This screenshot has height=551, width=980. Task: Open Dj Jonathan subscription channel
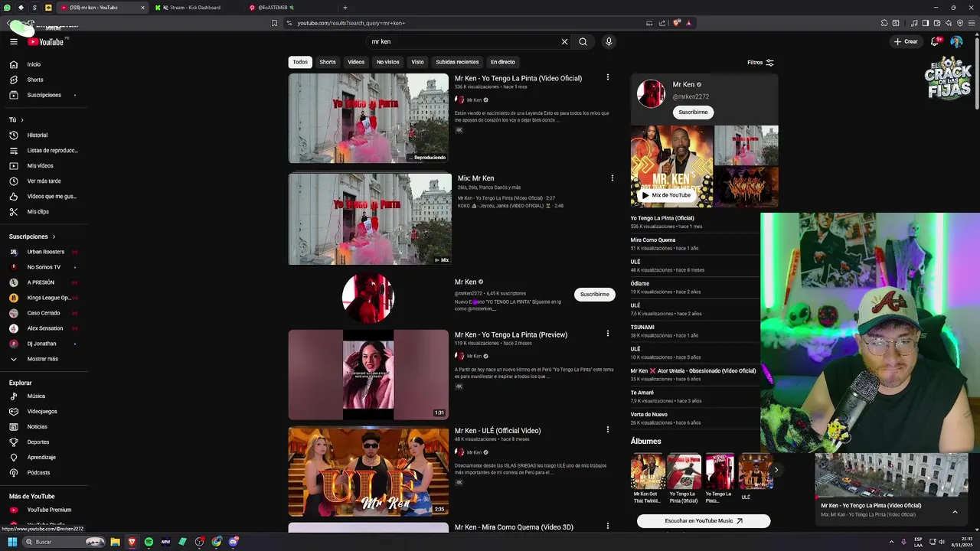(x=43, y=344)
